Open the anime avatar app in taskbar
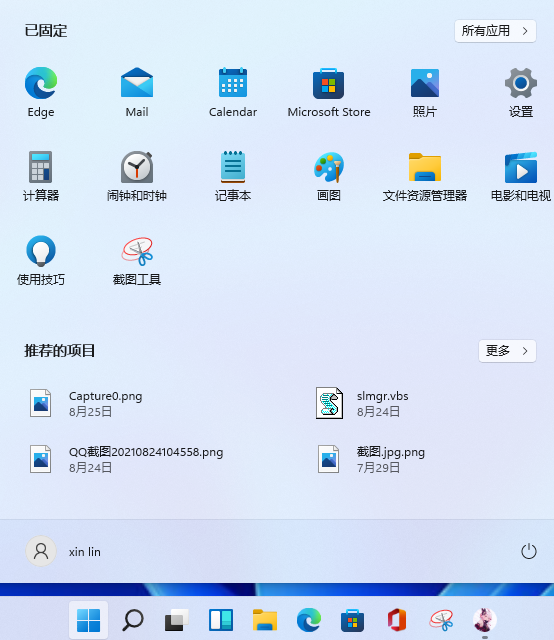Screen dimensions: 554x640 click(x=485, y=620)
